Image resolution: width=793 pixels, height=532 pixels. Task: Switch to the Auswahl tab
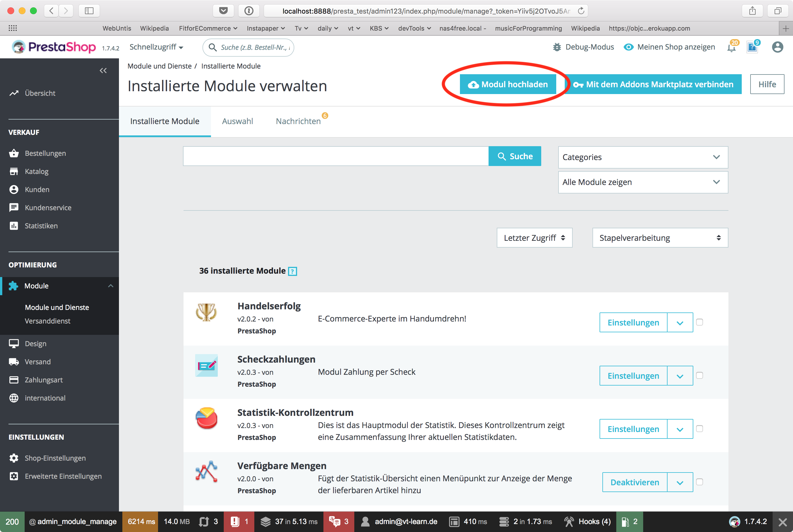[237, 121]
